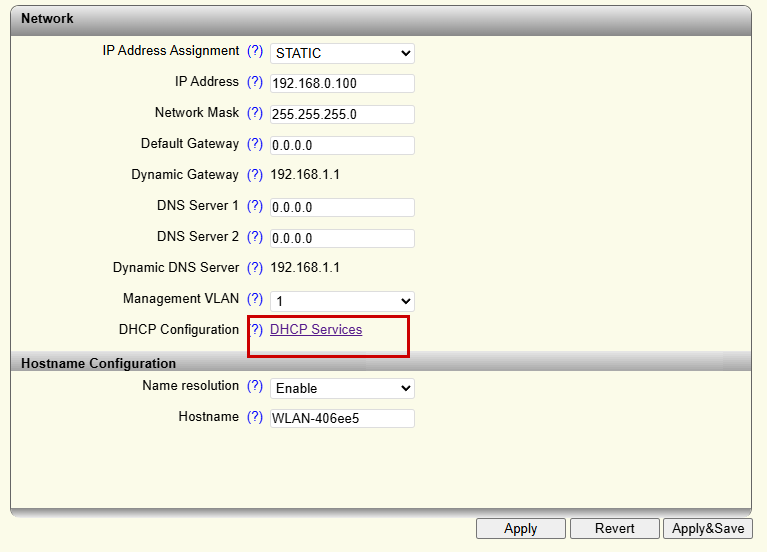767x552 pixels.
Task: Open Dynamic Gateway help tooltip
Action: point(255,175)
